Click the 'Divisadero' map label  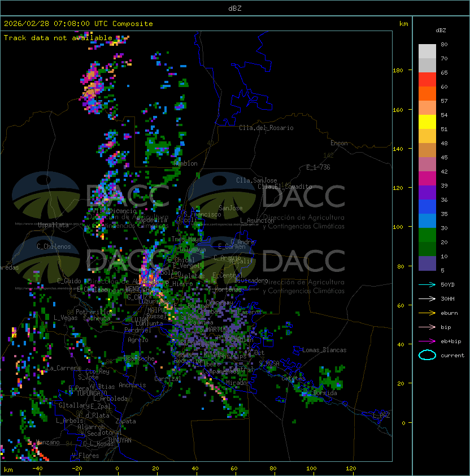tap(251, 280)
